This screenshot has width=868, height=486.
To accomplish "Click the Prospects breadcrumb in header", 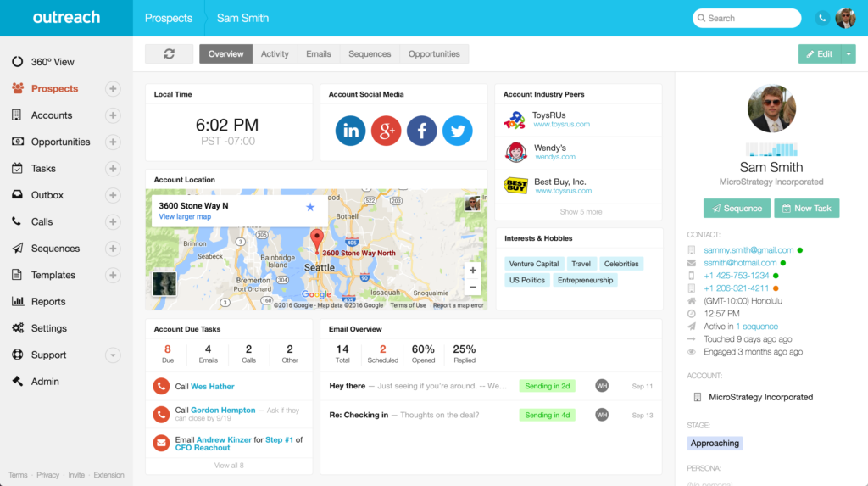I will coord(169,19).
